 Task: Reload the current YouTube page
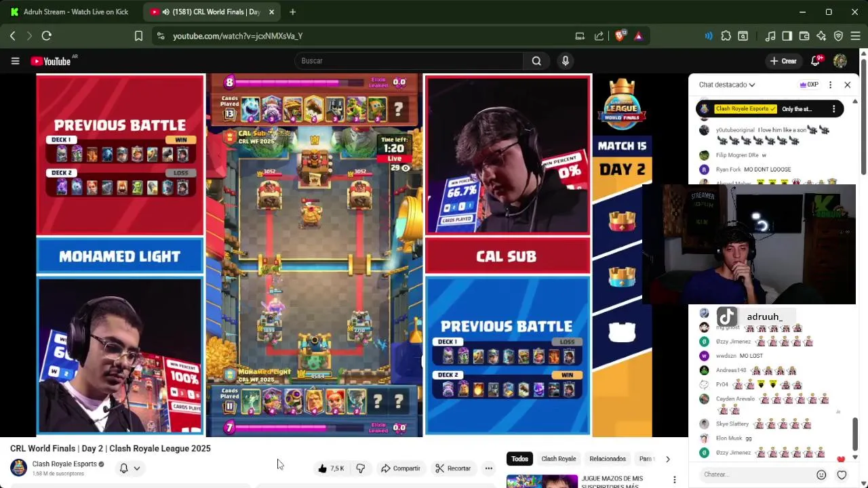[47, 36]
